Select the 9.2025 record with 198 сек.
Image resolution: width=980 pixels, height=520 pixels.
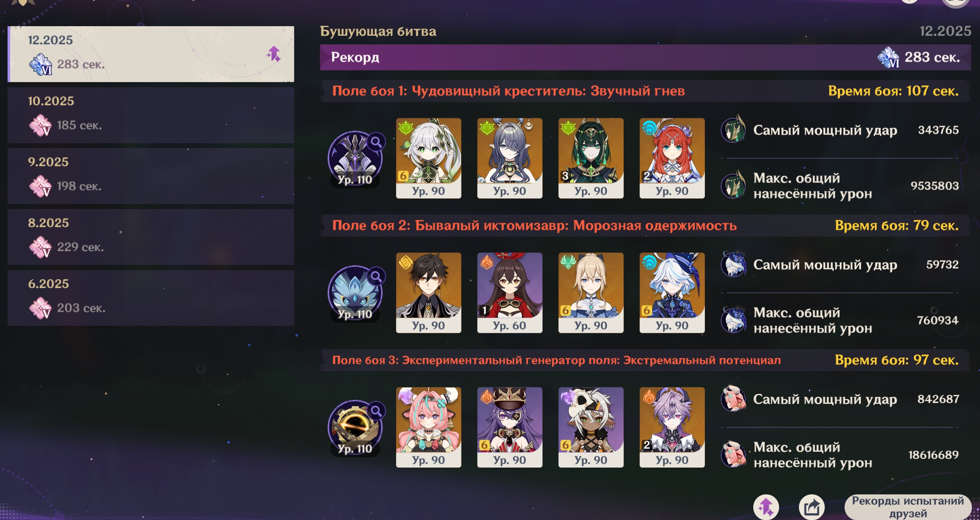151,176
